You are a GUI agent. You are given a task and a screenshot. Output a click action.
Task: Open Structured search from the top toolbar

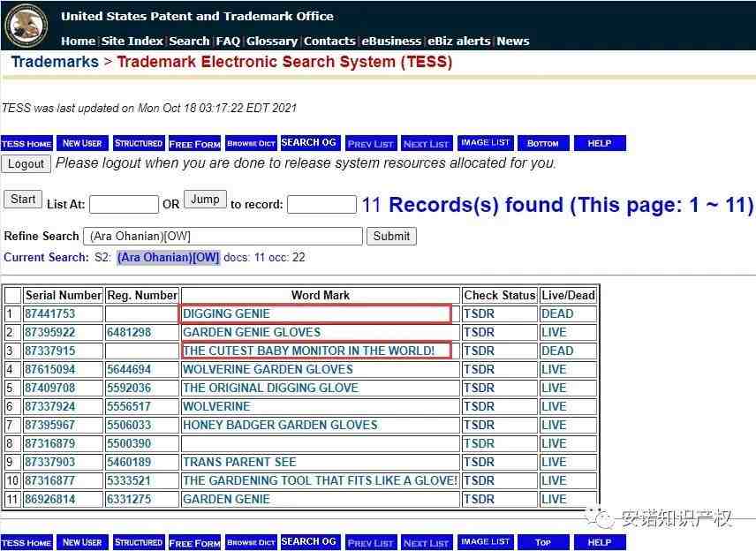[139, 143]
